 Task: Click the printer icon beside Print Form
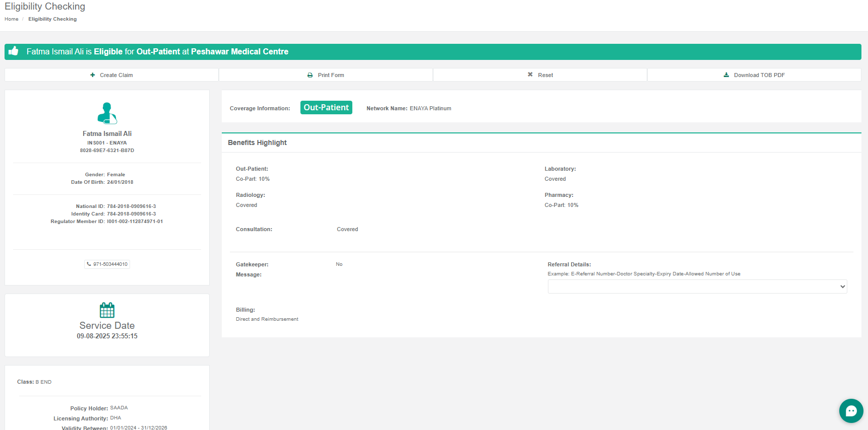point(310,75)
